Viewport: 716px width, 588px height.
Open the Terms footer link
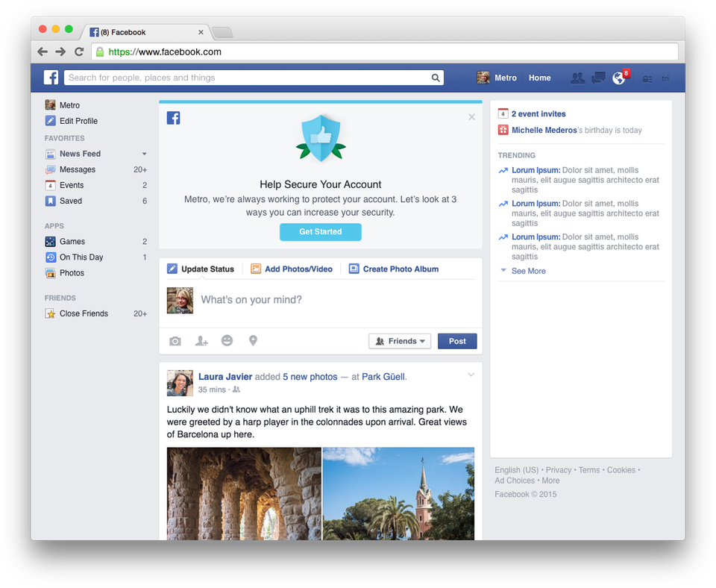click(x=589, y=469)
